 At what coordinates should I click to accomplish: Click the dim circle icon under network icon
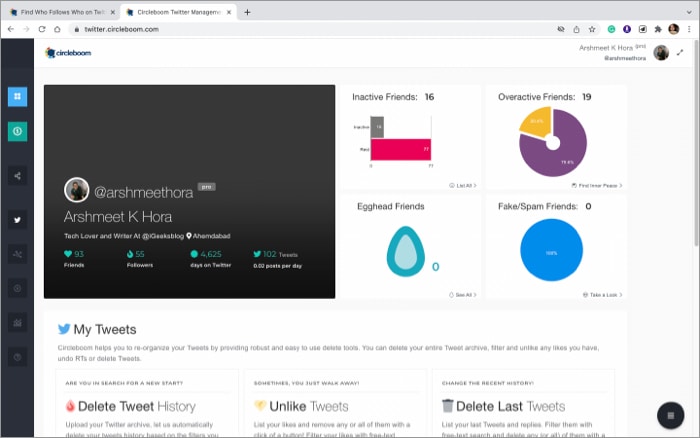(x=17, y=288)
